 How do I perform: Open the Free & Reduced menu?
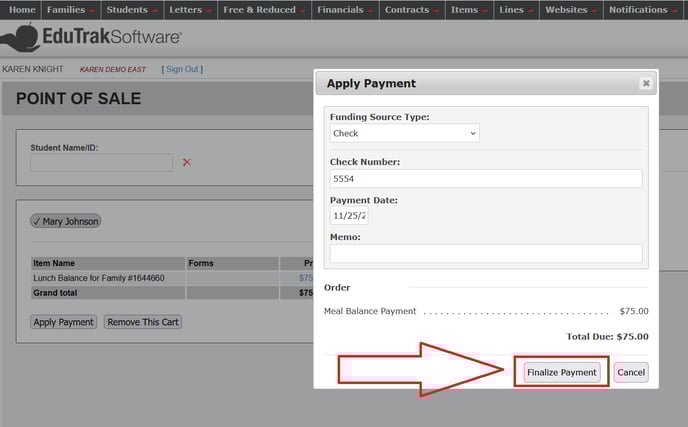[x=264, y=10]
